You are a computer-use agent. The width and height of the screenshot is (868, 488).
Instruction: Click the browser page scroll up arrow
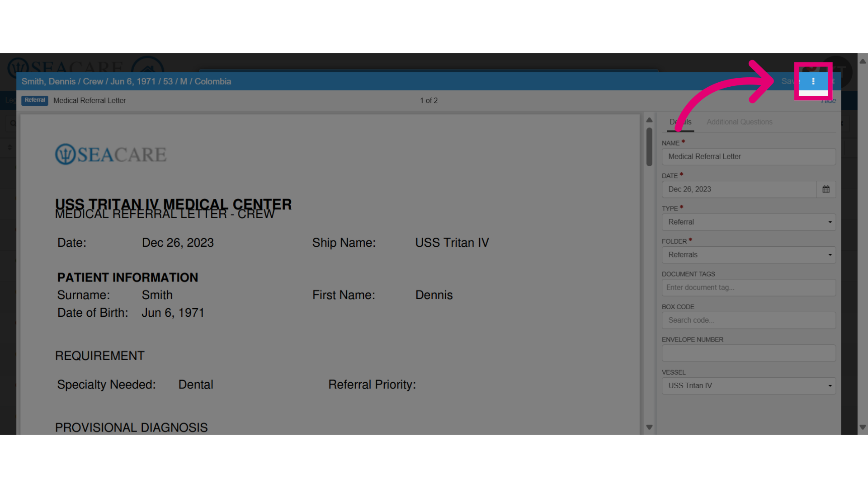click(863, 61)
